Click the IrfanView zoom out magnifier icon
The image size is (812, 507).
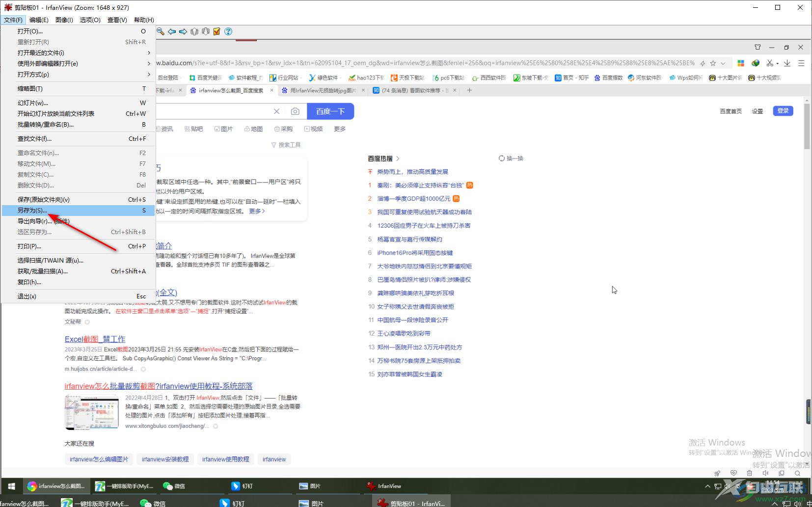[x=160, y=31]
